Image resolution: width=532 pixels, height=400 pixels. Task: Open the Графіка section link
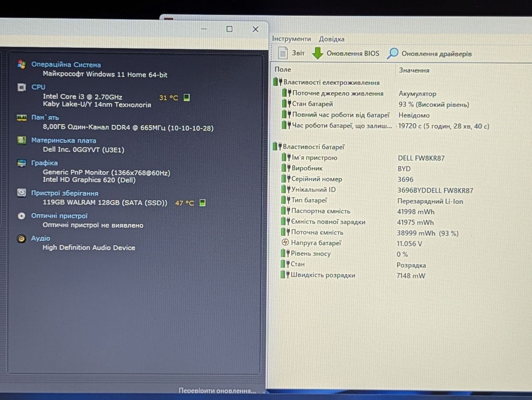click(44, 163)
